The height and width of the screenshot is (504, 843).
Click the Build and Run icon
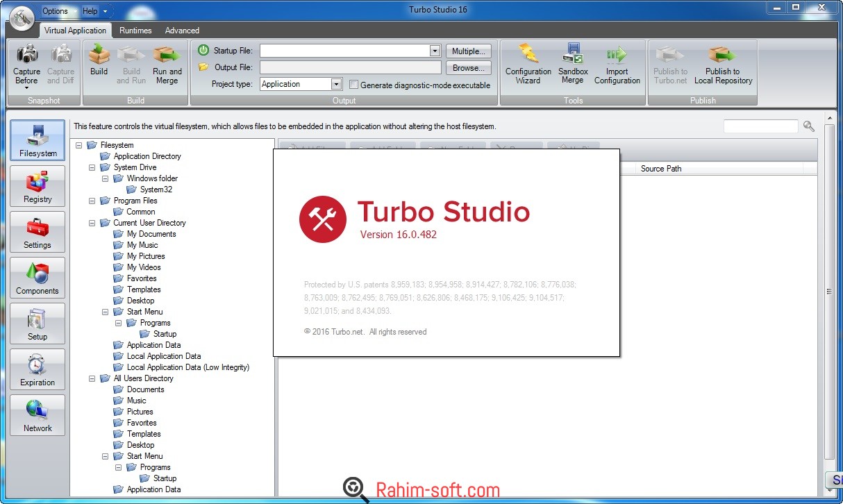coord(131,53)
